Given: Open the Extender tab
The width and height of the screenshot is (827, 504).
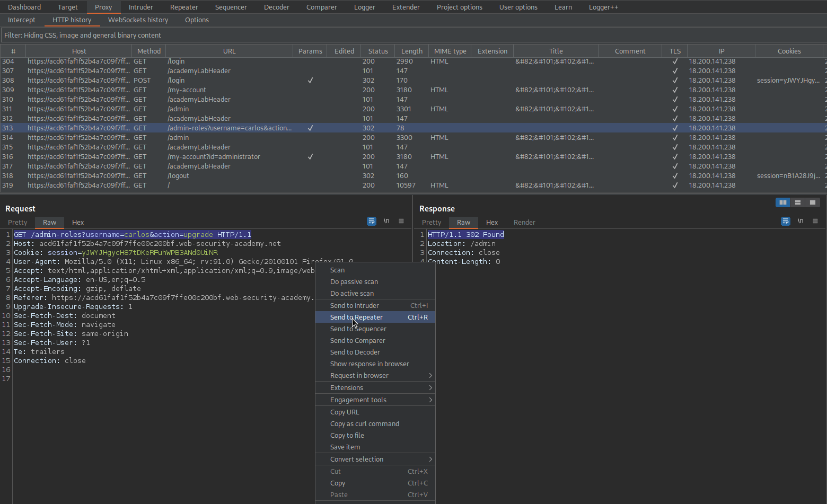Looking at the screenshot, I should [x=406, y=7].
